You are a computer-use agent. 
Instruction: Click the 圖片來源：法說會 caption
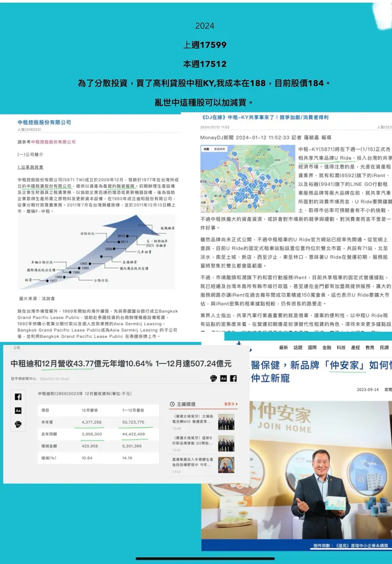pyautogui.click(x=37, y=299)
